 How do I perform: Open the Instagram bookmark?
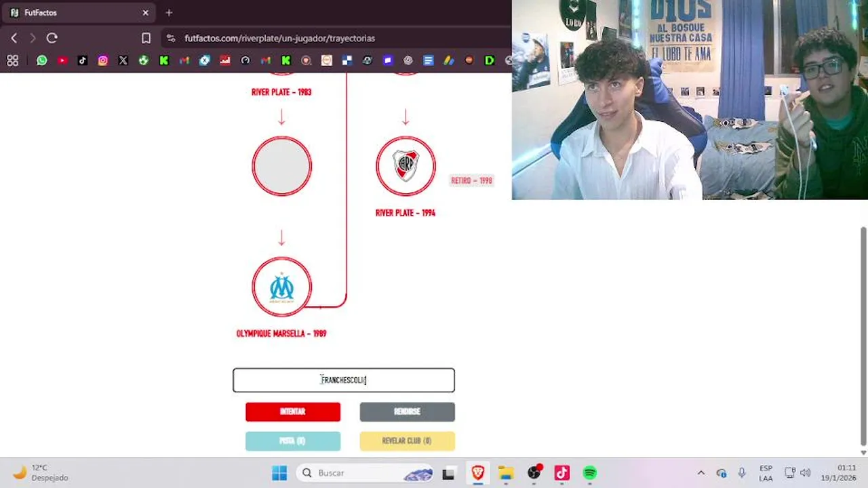(103, 60)
